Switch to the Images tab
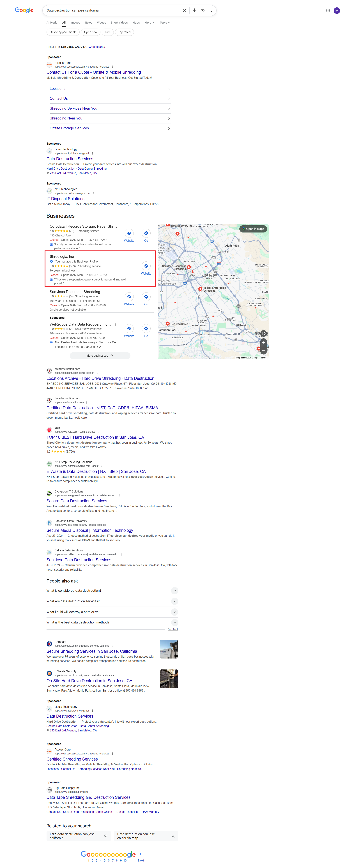 pyautogui.click(x=75, y=23)
